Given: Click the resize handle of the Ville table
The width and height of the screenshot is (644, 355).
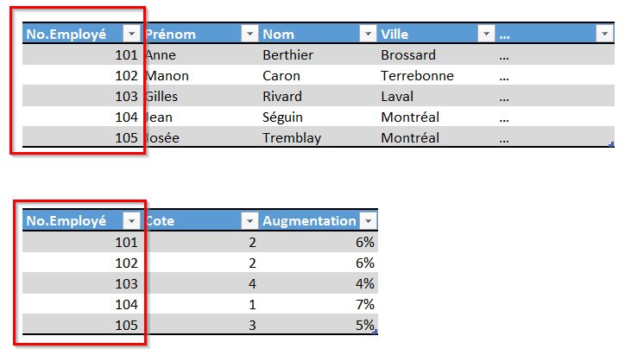Looking at the screenshot, I should (612, 144).
